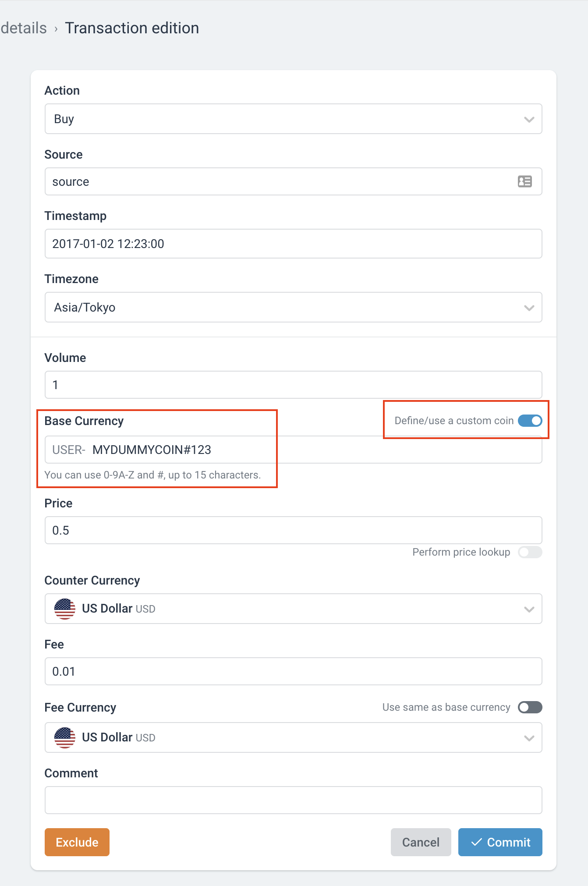
Task: Open the Counter Currency dropdown chevron
Action: click(529, 609)
